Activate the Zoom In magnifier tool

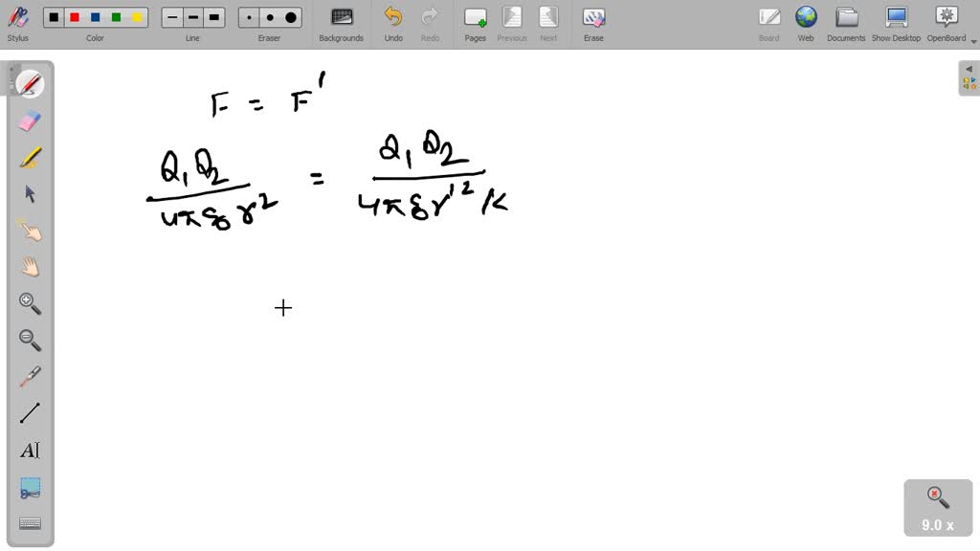[x=29, y=303]
